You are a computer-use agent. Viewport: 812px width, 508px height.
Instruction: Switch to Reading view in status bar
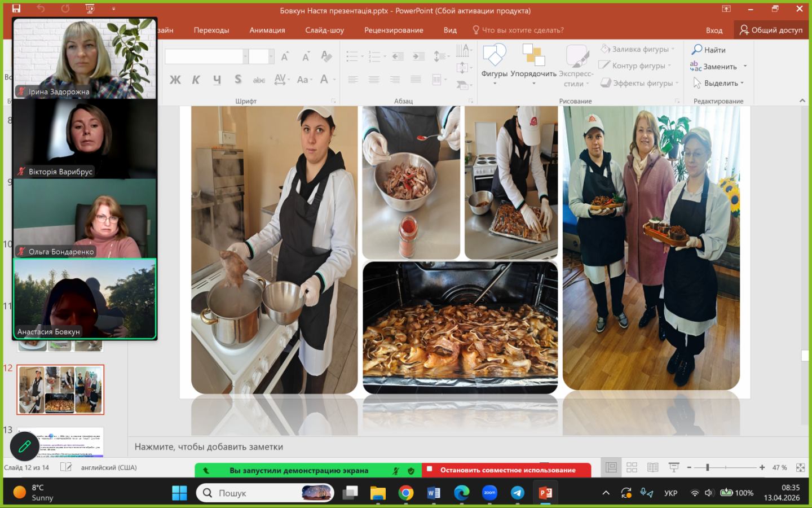tap(652, 467)
